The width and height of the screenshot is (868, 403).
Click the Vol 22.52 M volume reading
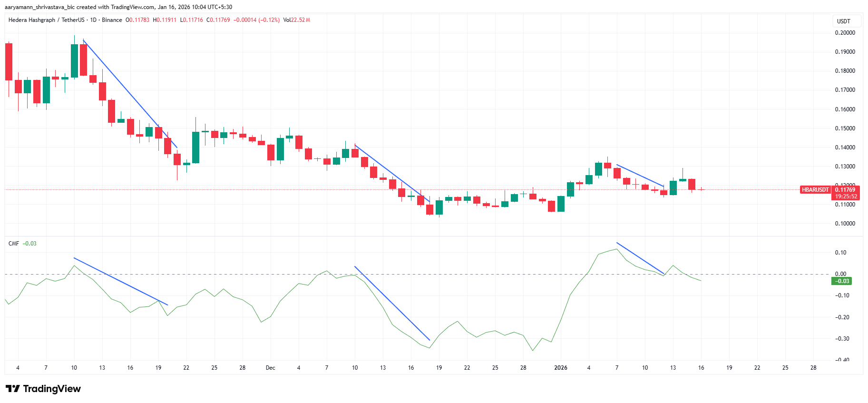pyautogui.click(x=297, y=20)
